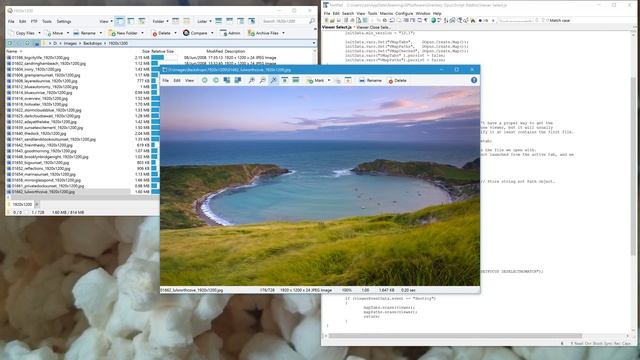Open the Folder dropdown in Opus toolbar
The height and width of the screenshot is (360, 640).
160,21
